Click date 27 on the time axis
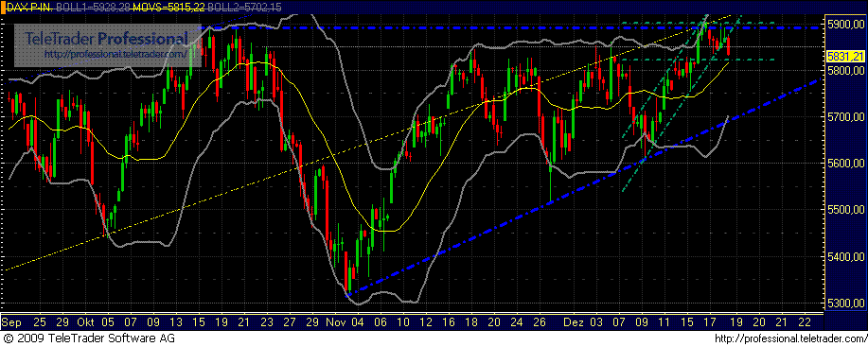Image resolution: width=868 pixels, height=347 pixels. point(290,321)
